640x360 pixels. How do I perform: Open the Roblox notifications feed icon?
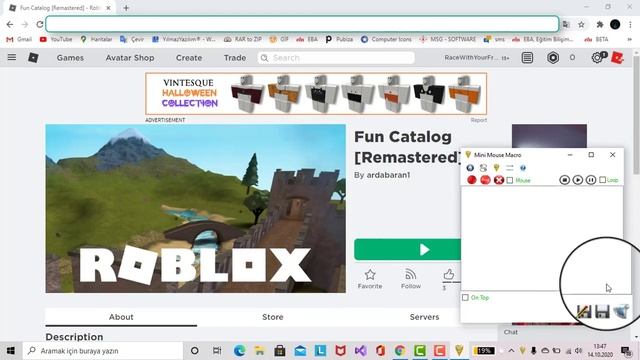(x=527, y=58)
